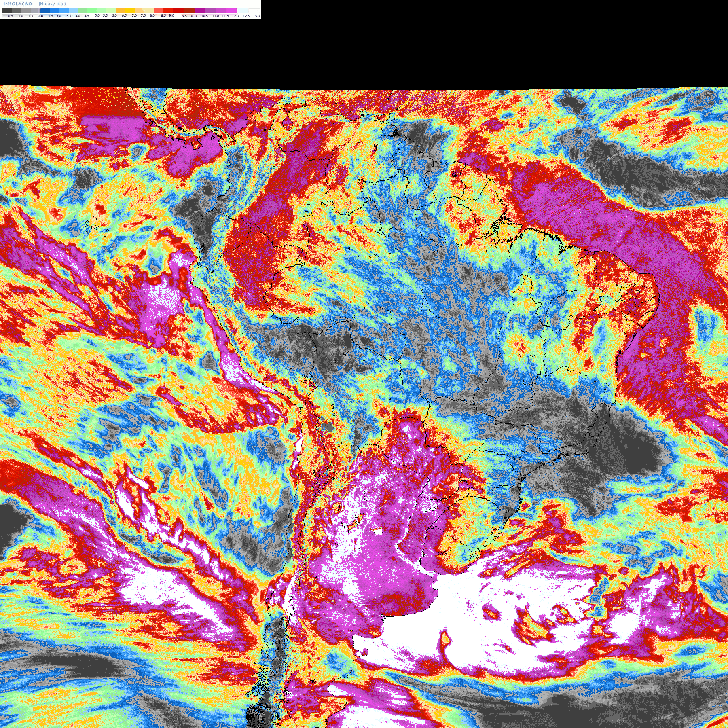
Task: Click the 'INSOLAÇÃO' legend title
Action: [x=18, y=4]
